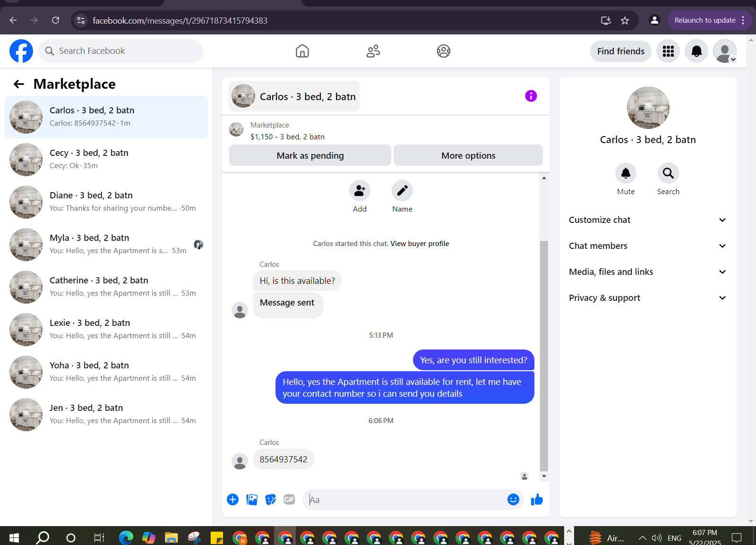
Task: Open Windows Task View
Action: tap(99, 537)
